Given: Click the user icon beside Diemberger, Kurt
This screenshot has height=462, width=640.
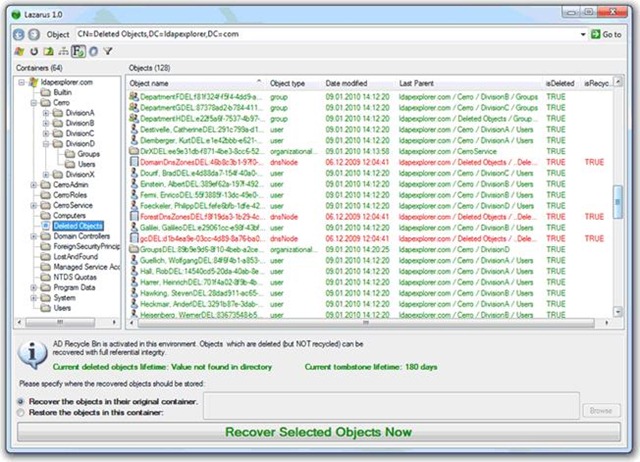Looking at the screenshot, I should 133,140.
